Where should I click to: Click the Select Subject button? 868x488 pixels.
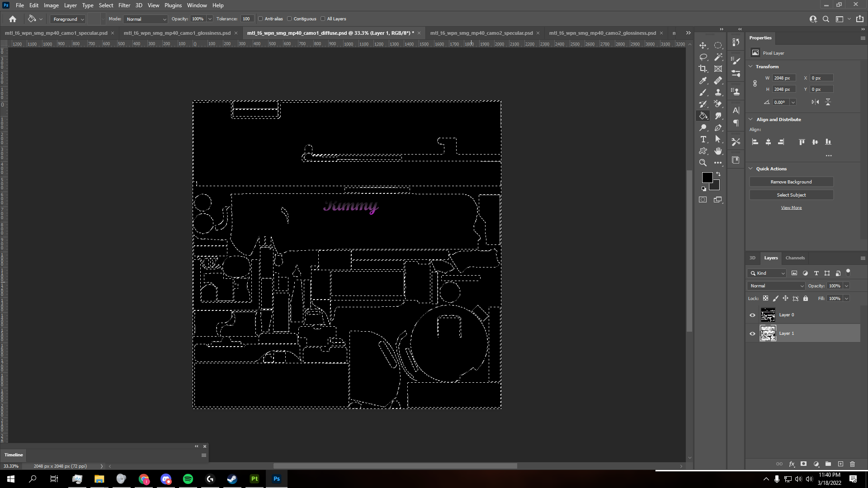pyautogui.click(x=792, y=195)
